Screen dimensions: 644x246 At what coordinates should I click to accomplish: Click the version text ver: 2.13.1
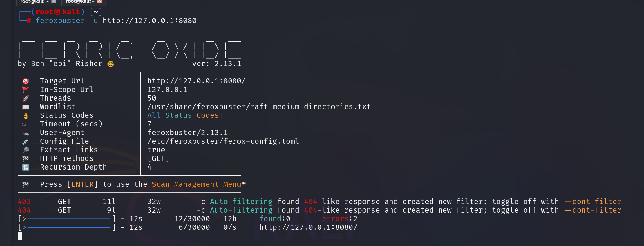point(217,64)
